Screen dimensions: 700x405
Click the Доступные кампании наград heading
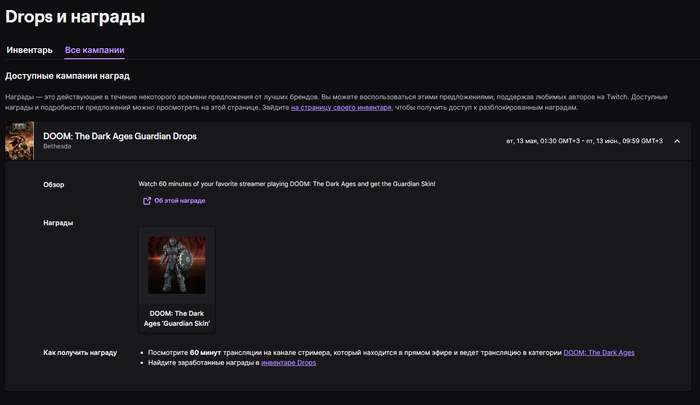[x=82, y=75]
